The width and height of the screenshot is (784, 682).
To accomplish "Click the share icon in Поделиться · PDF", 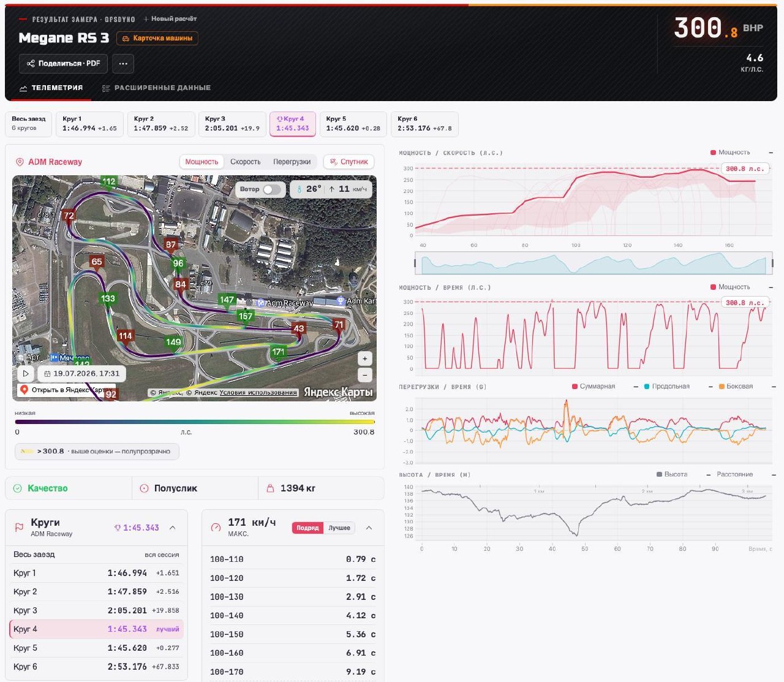I will [31, 63].
